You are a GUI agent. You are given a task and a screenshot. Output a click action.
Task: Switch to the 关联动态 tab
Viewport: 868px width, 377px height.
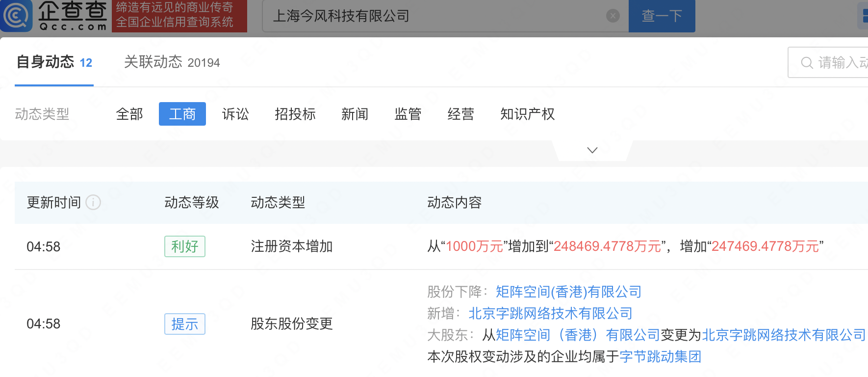tap(172, 62)
